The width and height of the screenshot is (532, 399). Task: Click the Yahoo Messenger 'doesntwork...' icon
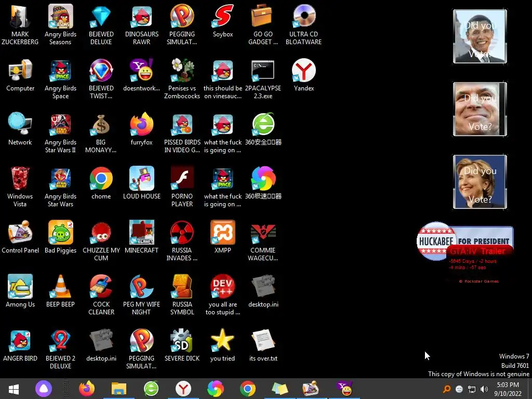(141, 75)
